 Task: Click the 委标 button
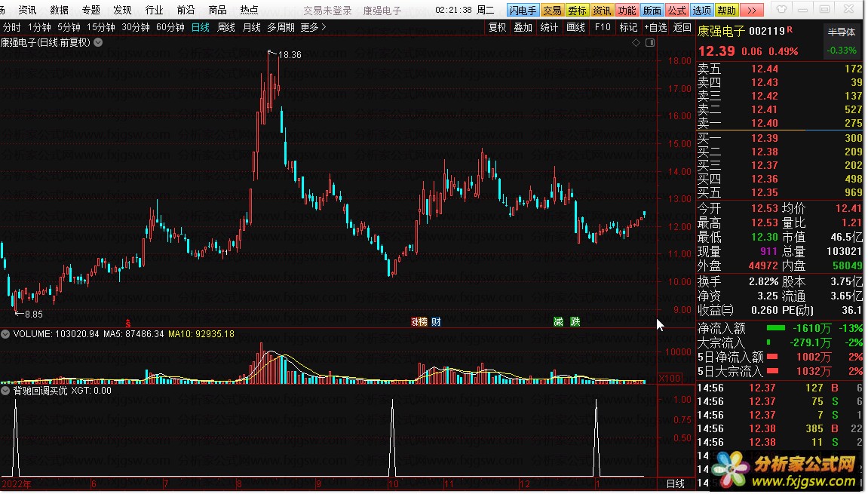(x=577, y=11)
